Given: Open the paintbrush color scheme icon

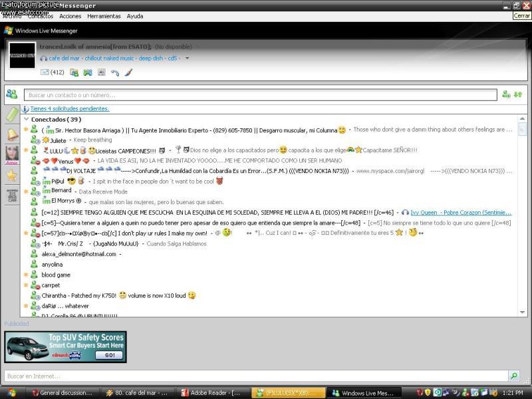Looking at the screenshot, I should pyautogui.click(x=128, y=72).
